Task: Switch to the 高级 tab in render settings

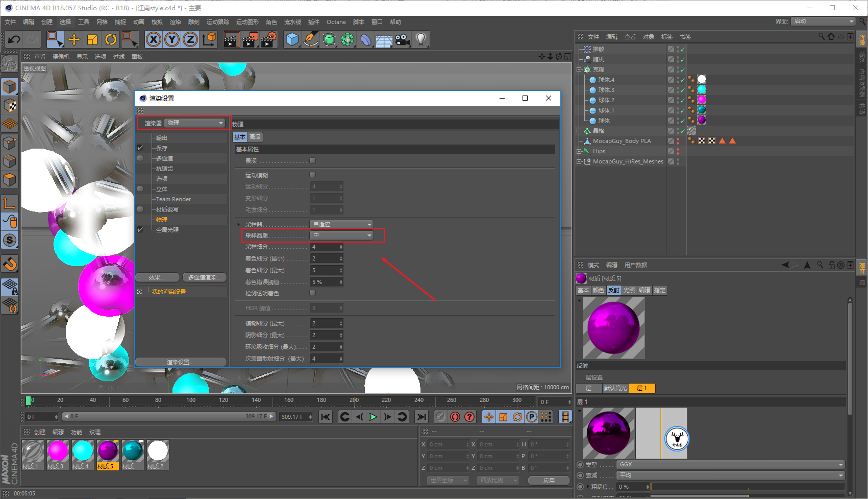Action: click(x=255, y=137)
